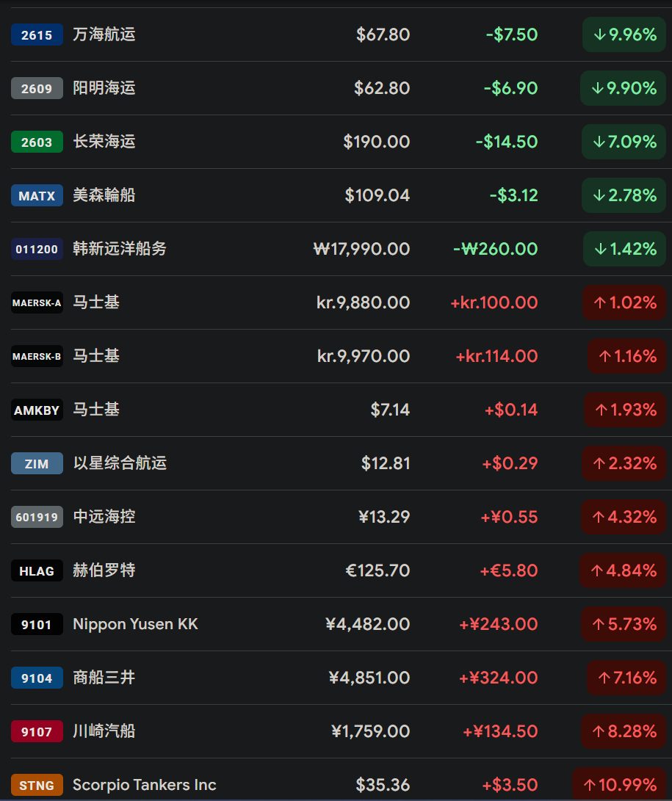The width and height of the screenshot is (672, 801).
Task: Click the -$14.50 change value
Action: coord(507,142)
